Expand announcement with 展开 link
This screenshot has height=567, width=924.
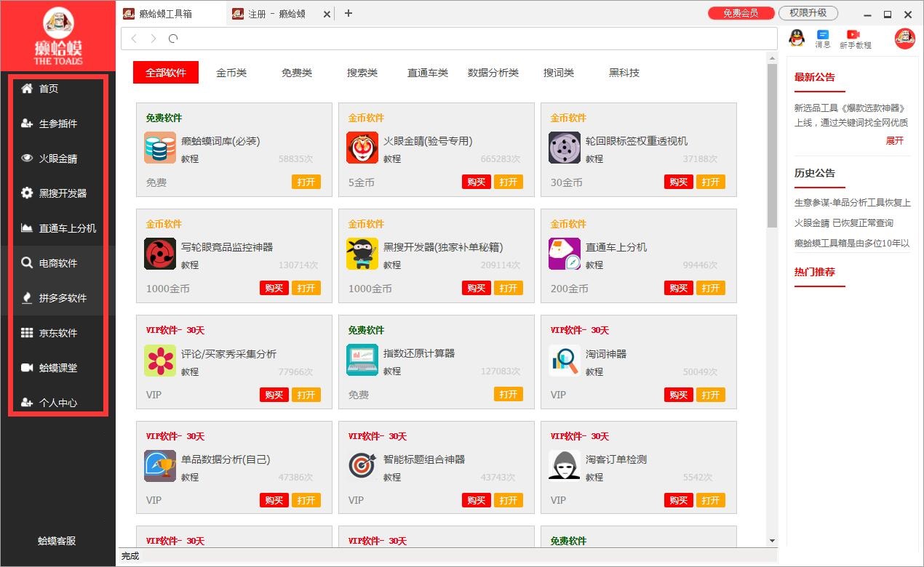(895, 141)
